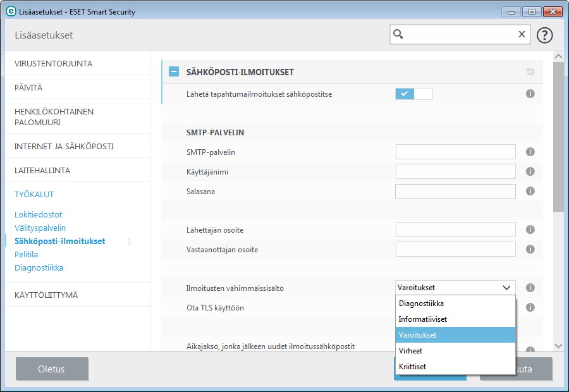Show info icon for Ota TLS käyttöön
The width and height of the screenshot is (569, 392).
530,307
